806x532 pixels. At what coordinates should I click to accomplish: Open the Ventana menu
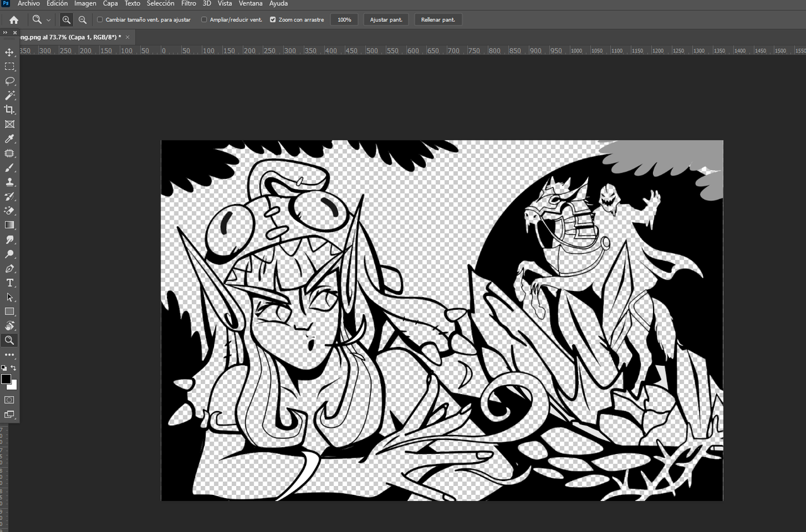[x=251, y=3]
